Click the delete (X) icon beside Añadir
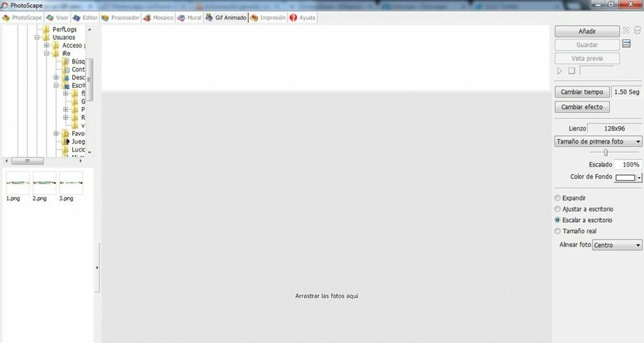Viewport: 644px width, 343px height. coord(626,31)
